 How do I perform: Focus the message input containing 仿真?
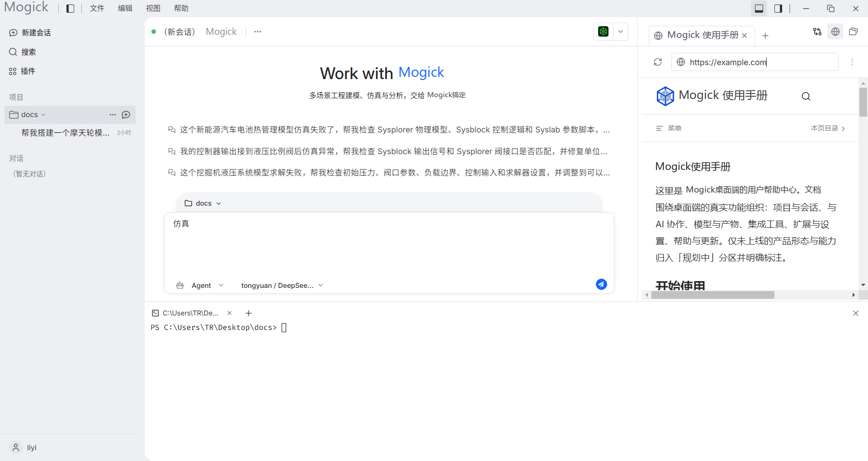tap(389, 244)
